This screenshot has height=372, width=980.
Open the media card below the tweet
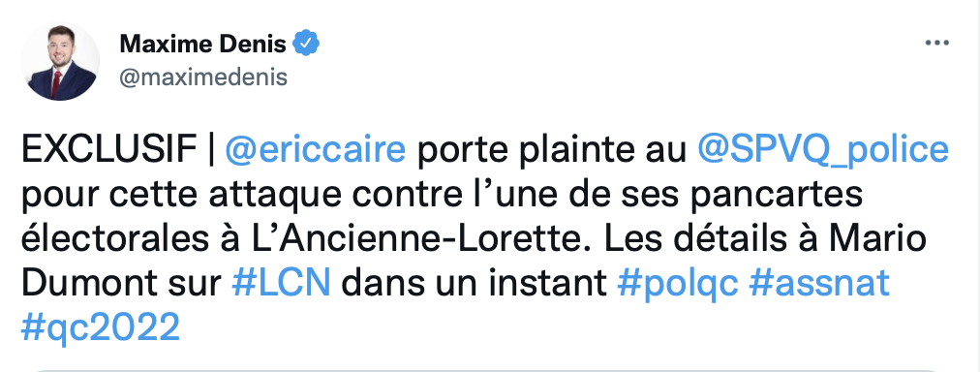pyautogui.click(x=484, y=369)
